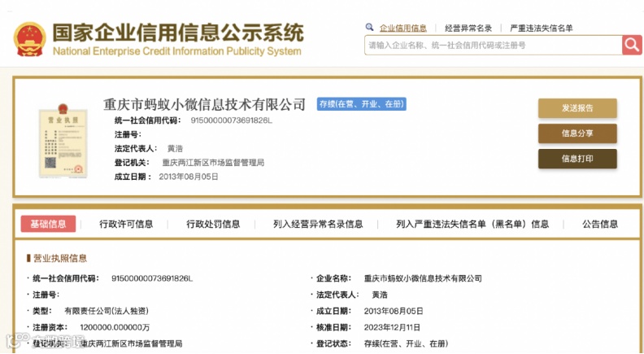
Task: Click the registered capital 1200000.000000万
Action: click(x=115, y=327)
